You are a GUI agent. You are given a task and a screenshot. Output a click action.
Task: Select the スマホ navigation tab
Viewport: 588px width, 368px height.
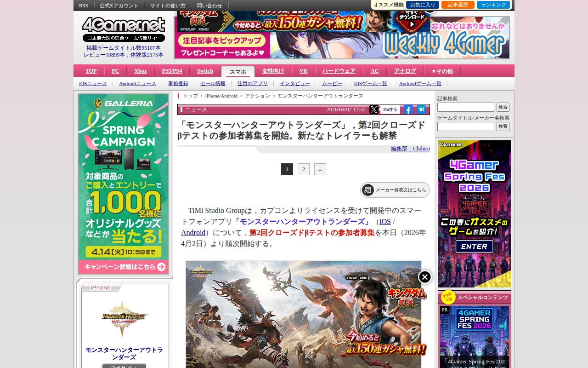[x=238, y=72]
